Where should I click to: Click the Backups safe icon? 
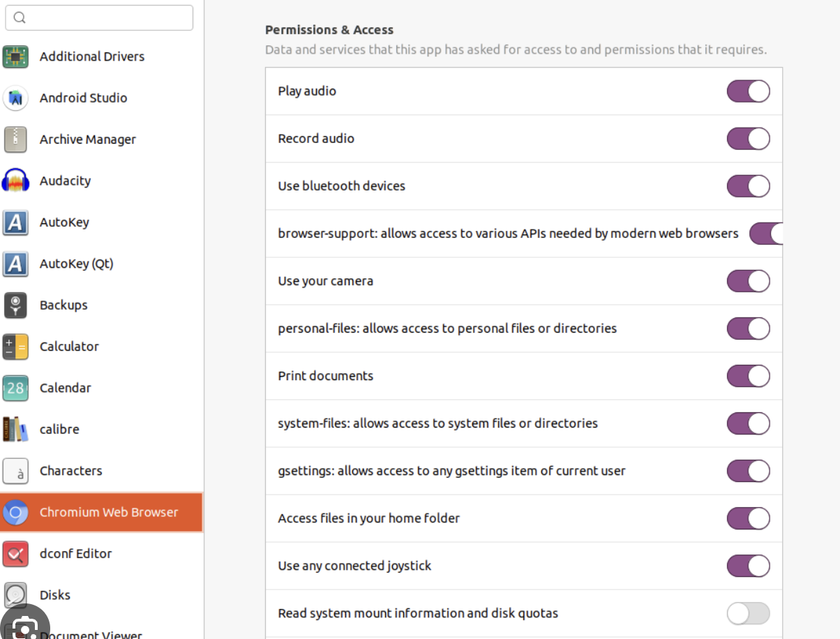(x=15, y=306)
